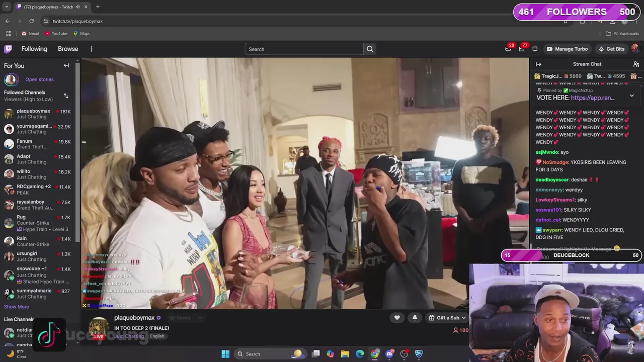The width and height of the screenshot is (644, 362).
Task: Open summyahmarie channel in sidebar
Action: [x=38, y=294]
